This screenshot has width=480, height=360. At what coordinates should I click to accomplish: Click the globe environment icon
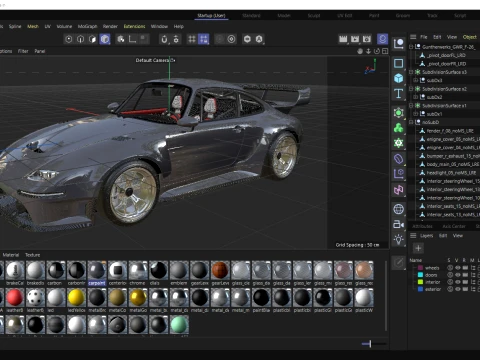tap(399, 209)
